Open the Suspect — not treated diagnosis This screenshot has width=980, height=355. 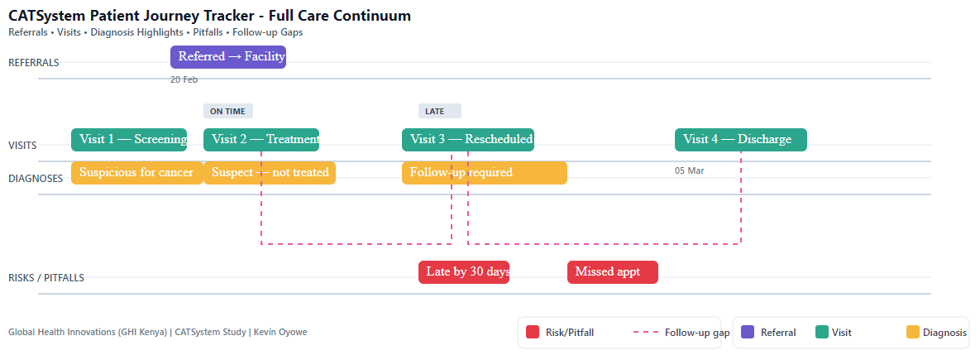click(270, 173)
